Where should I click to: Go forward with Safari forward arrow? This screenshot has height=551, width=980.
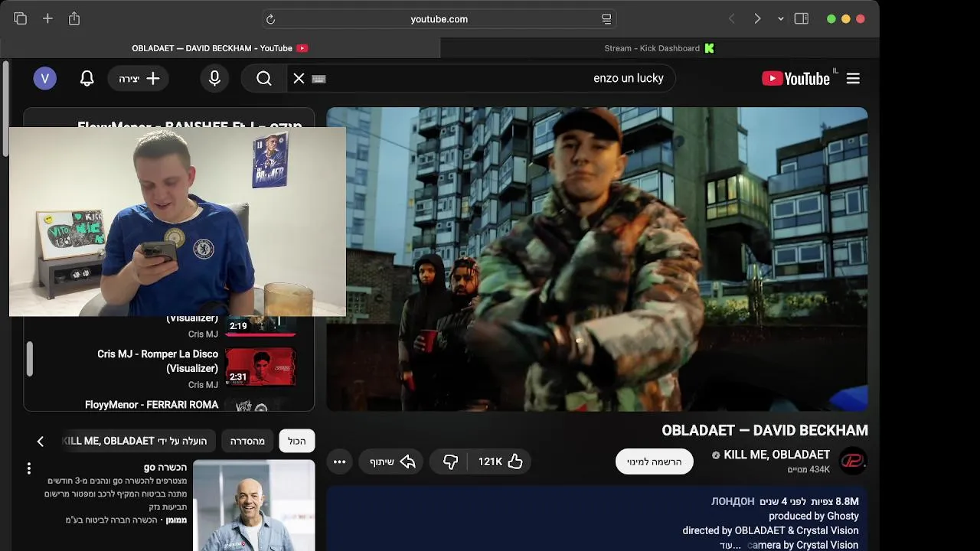[x=757, y=18]
